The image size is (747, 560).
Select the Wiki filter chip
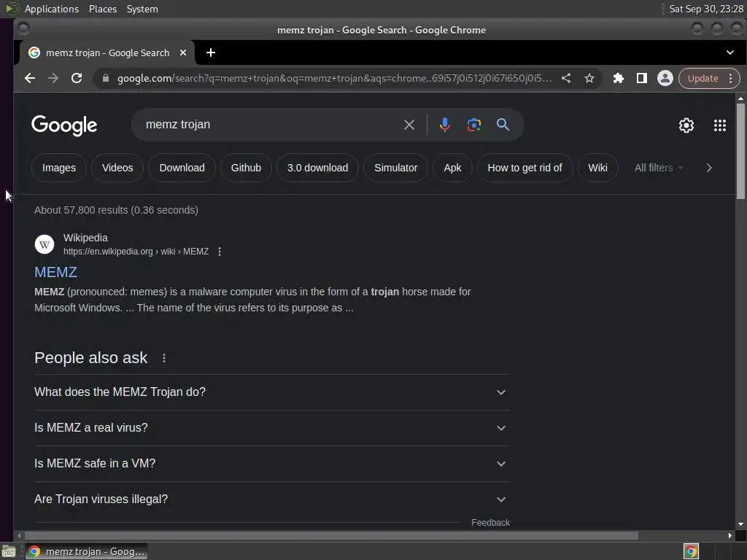pos(597,168)
